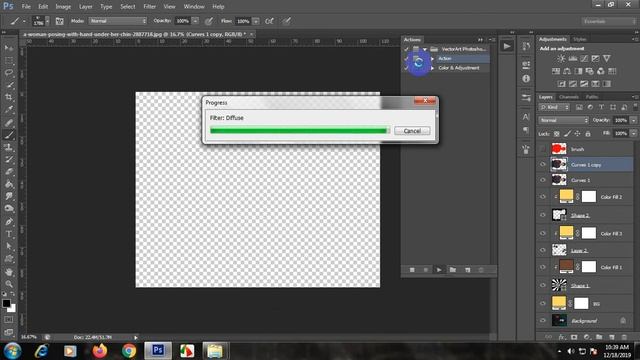640x360 pixels.
Task: Select the Crop tool
Action: click(9, 98)
